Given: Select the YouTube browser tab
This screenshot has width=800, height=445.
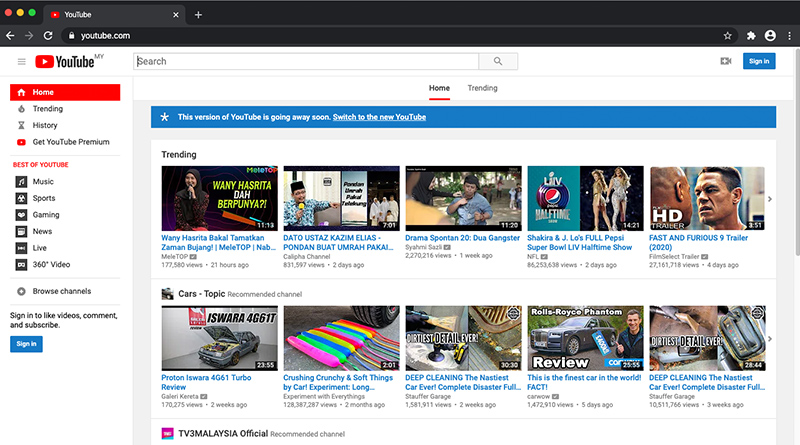Looking at the screenshot, I should coord(114,15).
